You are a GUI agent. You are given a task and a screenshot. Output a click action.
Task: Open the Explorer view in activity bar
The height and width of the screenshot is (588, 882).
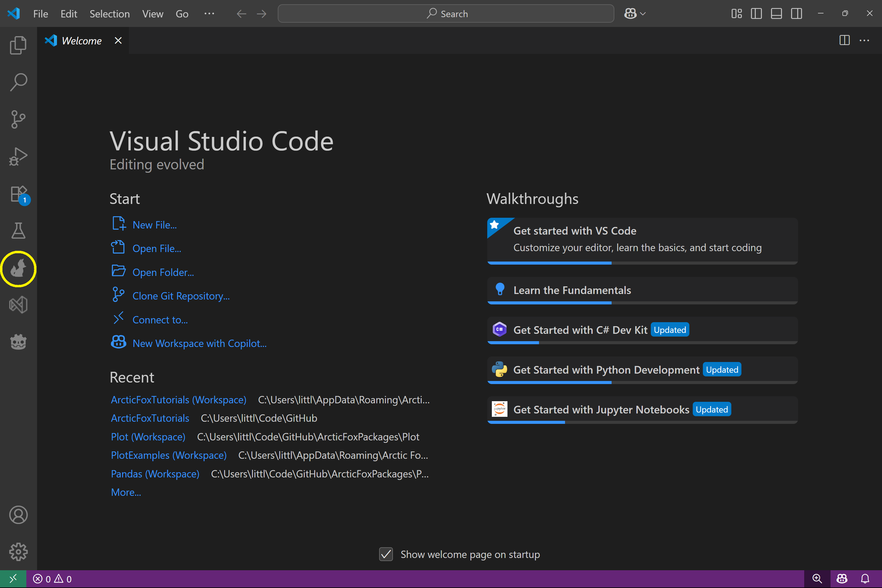pos(18,45)
